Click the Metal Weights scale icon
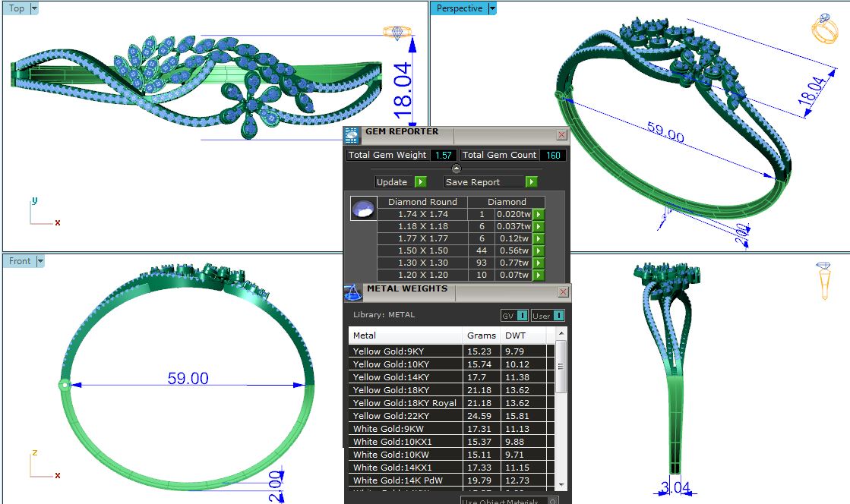This screenshot has width=850, height=504. tap(352, 292)
